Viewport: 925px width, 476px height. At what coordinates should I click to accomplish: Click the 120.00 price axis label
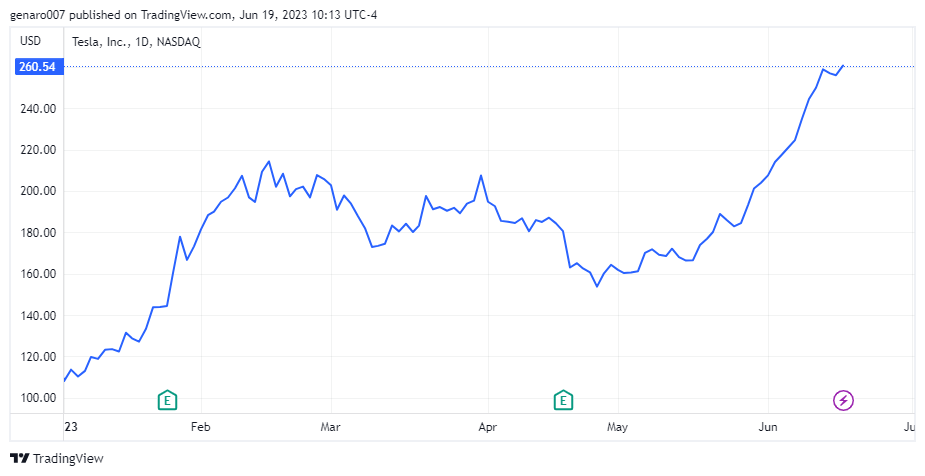[38, 357]
